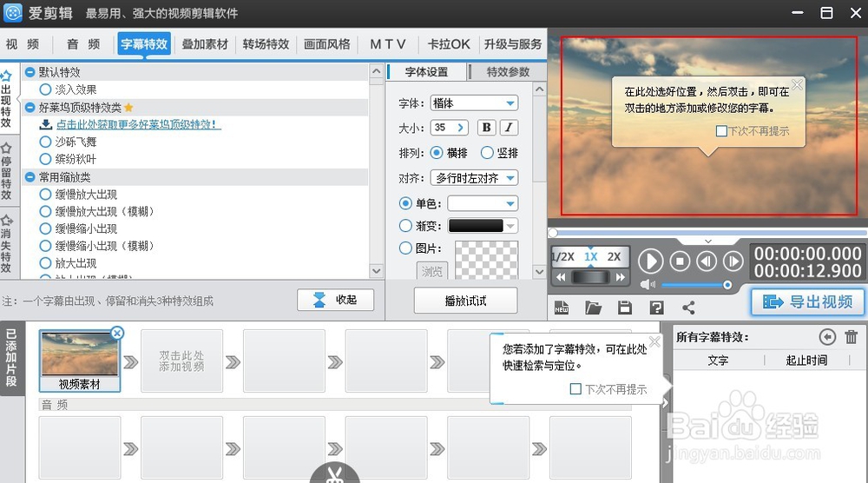Click the chevron below preview progress bar
Screen dimensions: 868x483
coord(708,241)
